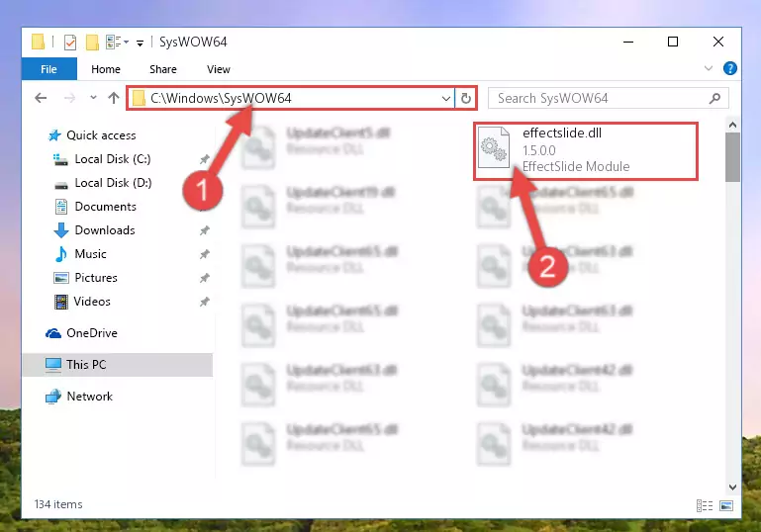Open the Share ribbon tab
The width and height of the screenshot is (761, 532).
tap(163, 69)
